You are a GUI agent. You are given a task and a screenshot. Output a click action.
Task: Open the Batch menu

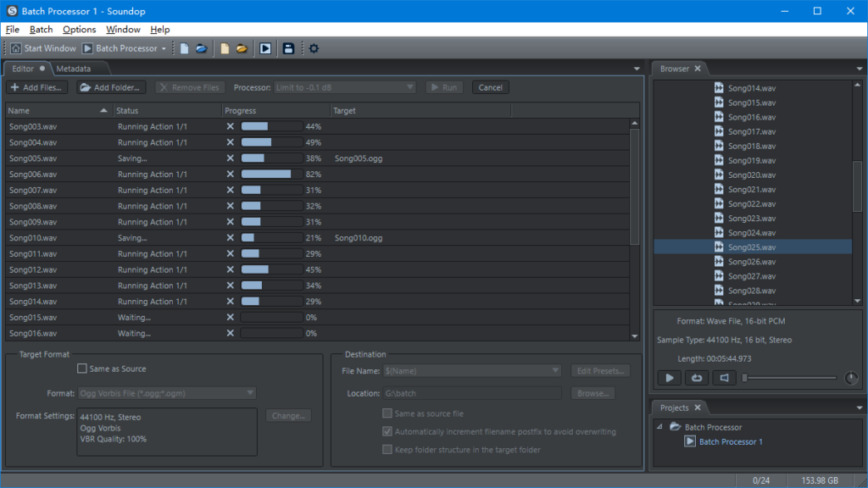tap(41, 29)
